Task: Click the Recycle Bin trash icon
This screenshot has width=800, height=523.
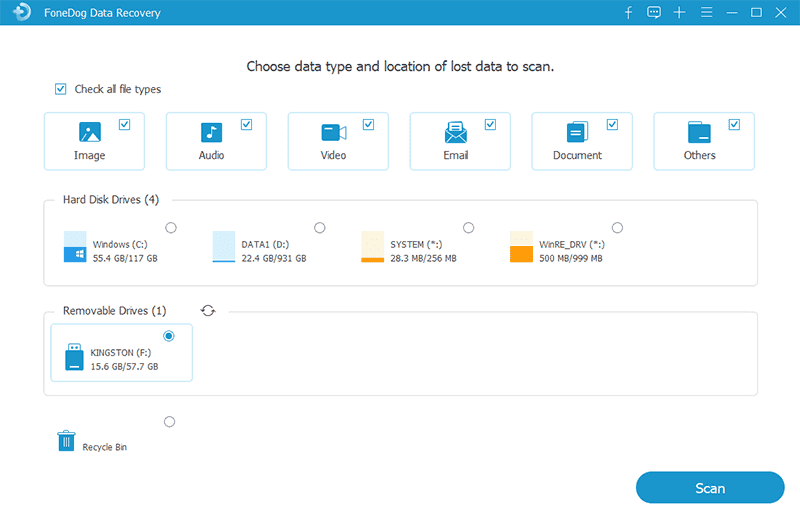Action: click(x=66, y=441)
